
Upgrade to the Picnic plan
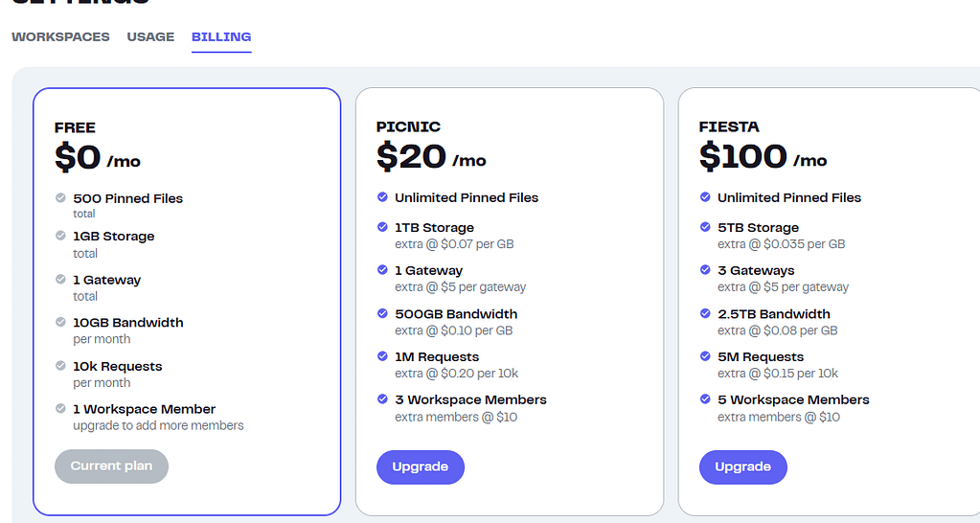420,466
